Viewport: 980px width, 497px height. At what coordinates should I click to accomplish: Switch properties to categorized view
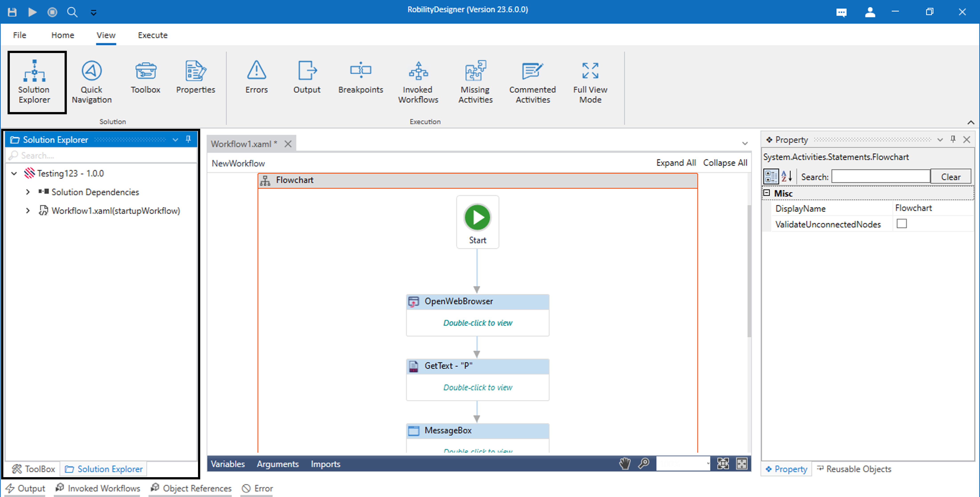pyautogui.click(x=771, y=177)
